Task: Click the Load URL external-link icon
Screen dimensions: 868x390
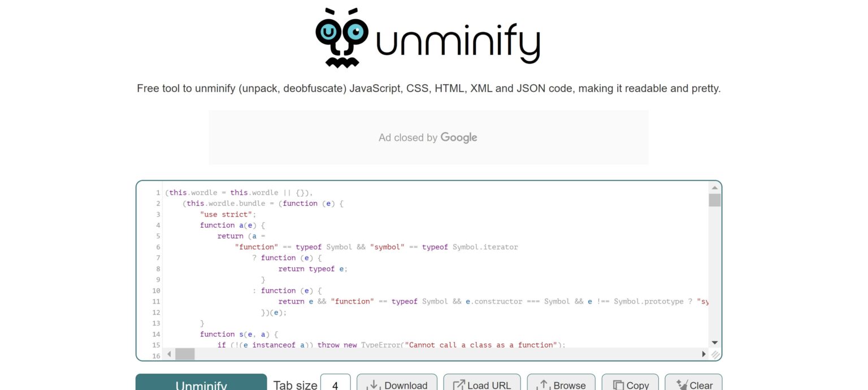Action: pos(459,385)
